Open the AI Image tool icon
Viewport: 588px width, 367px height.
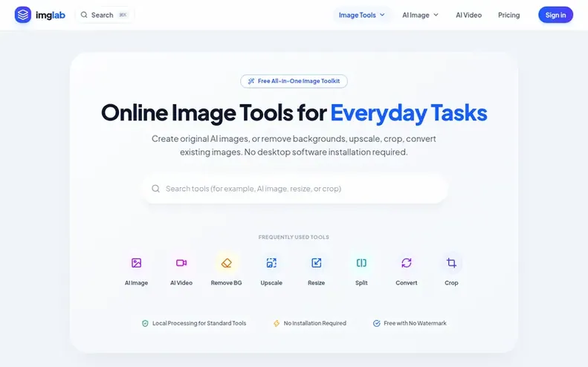[137, 263]
